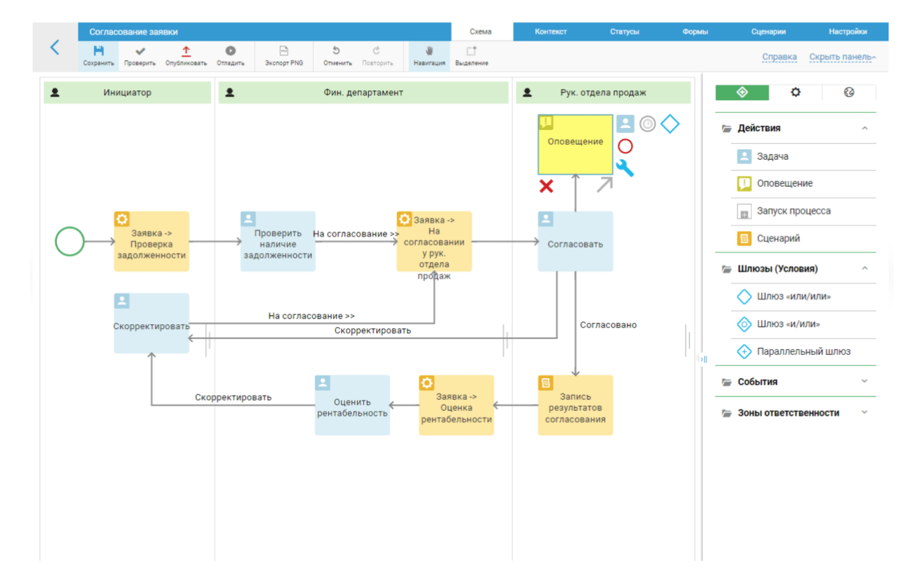Add gateway using blue diamond icon near Оповещение

point(670,124)
